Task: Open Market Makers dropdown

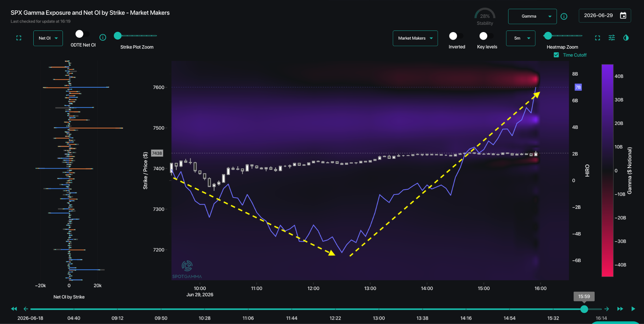Action: point(415,38)
